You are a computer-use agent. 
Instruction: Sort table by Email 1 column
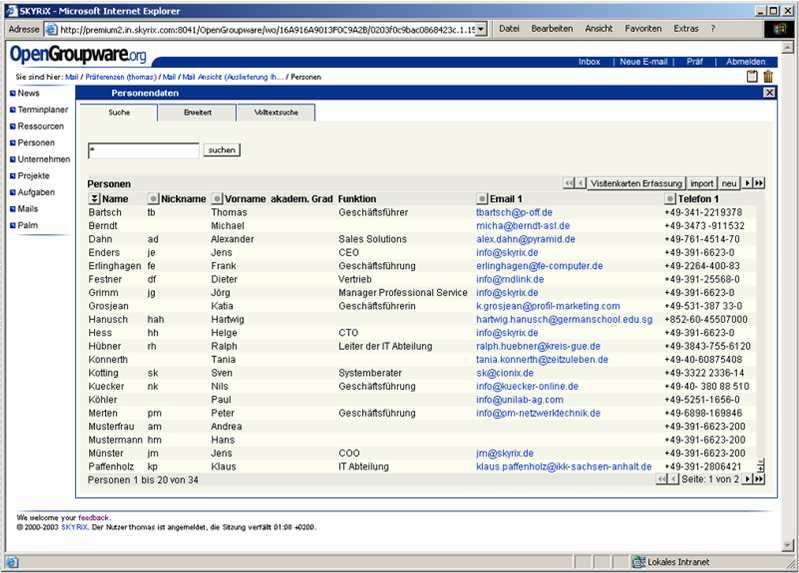pos(482,199)
